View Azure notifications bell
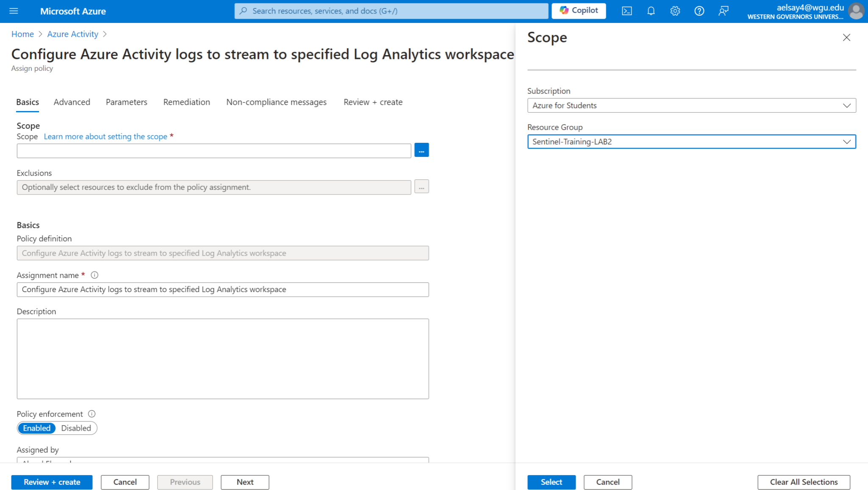 (651, 11)
